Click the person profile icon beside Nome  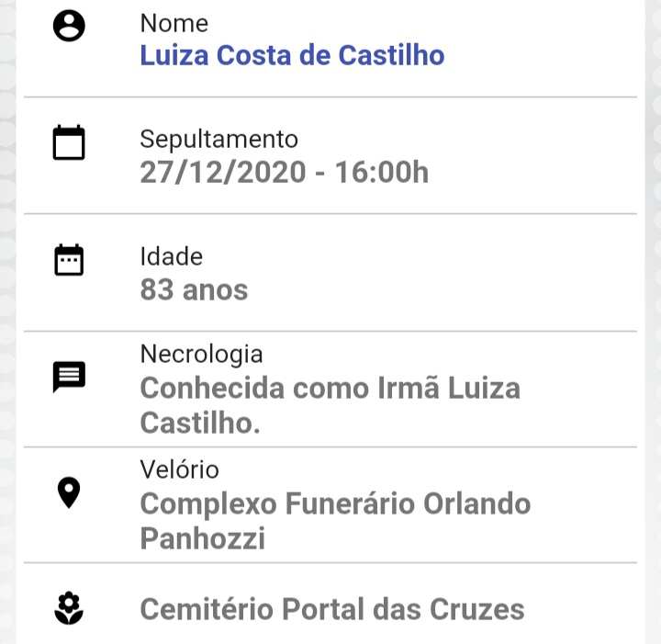point(69,26)
